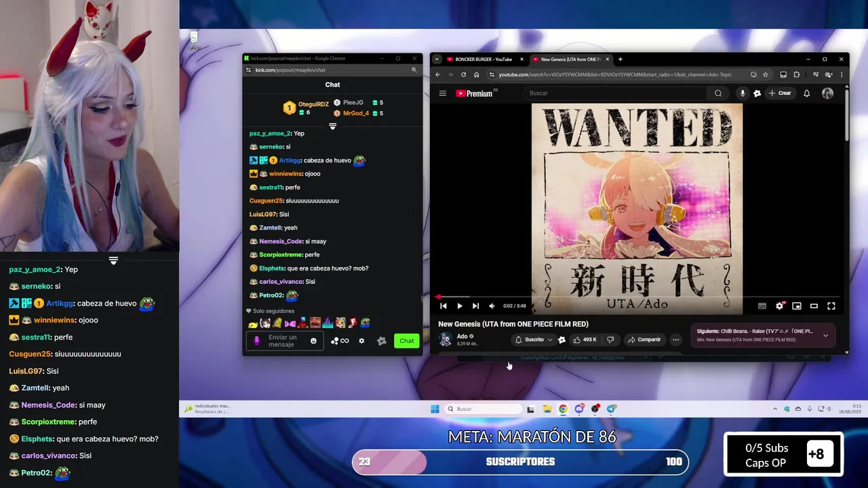Open the Ado channel avatar
This screenshot has height=488, width=868.
(446, 340)
